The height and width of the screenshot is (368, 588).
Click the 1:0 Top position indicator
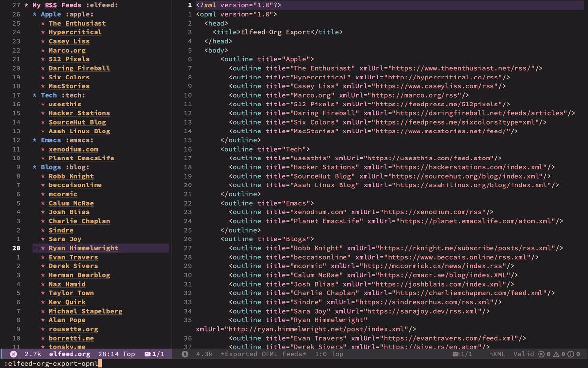pos(329,354)
